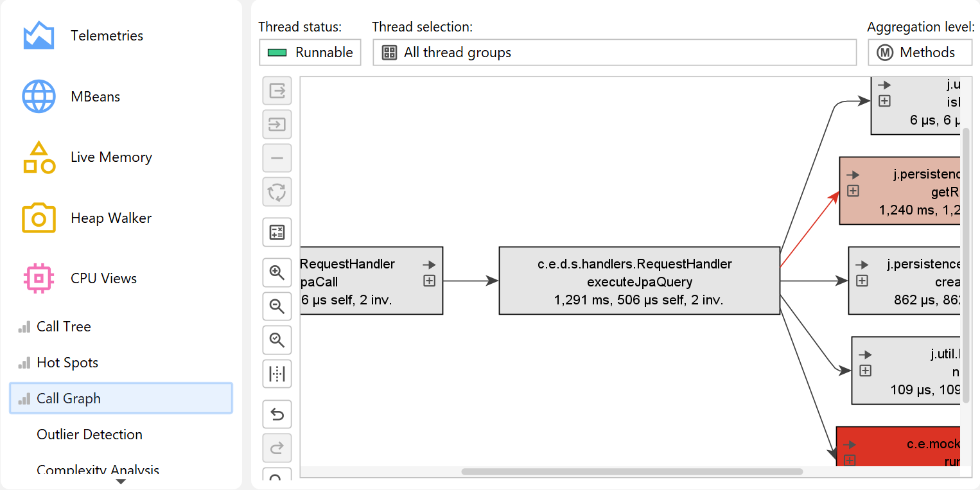
Task: Select the executeJpaQuery method node
Action: point(638,281)
